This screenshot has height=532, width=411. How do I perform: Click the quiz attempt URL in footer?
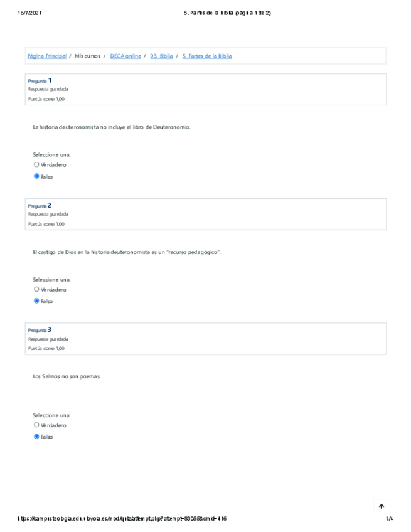point(122,519)
